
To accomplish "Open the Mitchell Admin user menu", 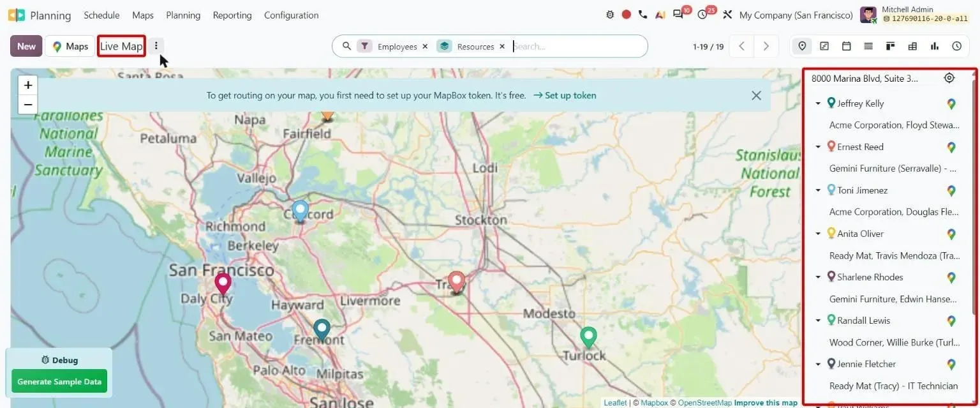I will 914,15.
